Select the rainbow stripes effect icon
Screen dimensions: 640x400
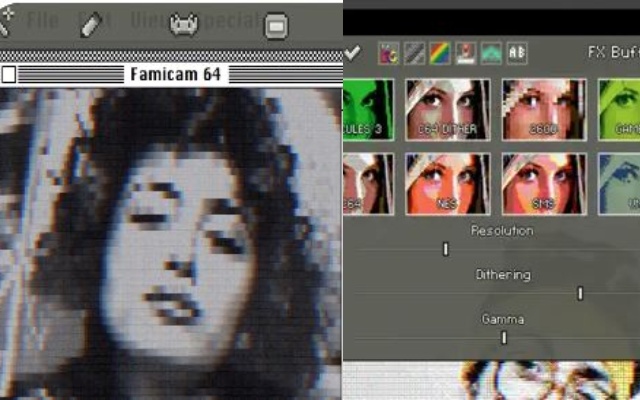439,53
